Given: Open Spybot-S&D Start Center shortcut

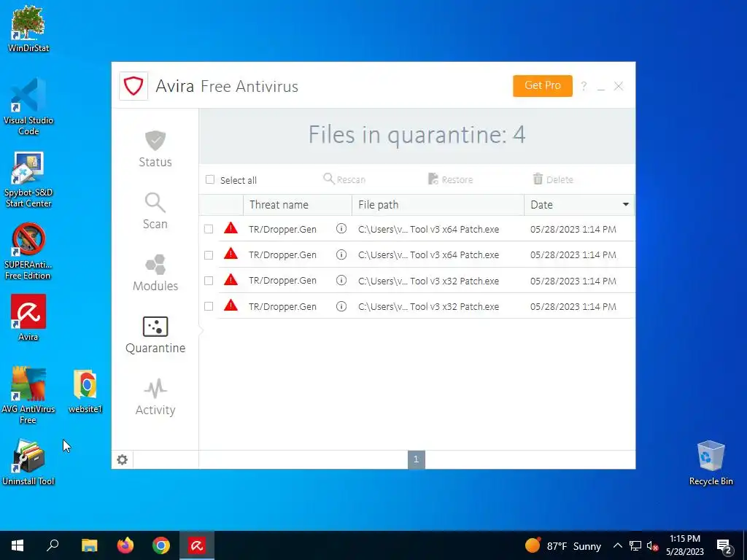Looking at the screenshot, I should click(x=28, y=179).
